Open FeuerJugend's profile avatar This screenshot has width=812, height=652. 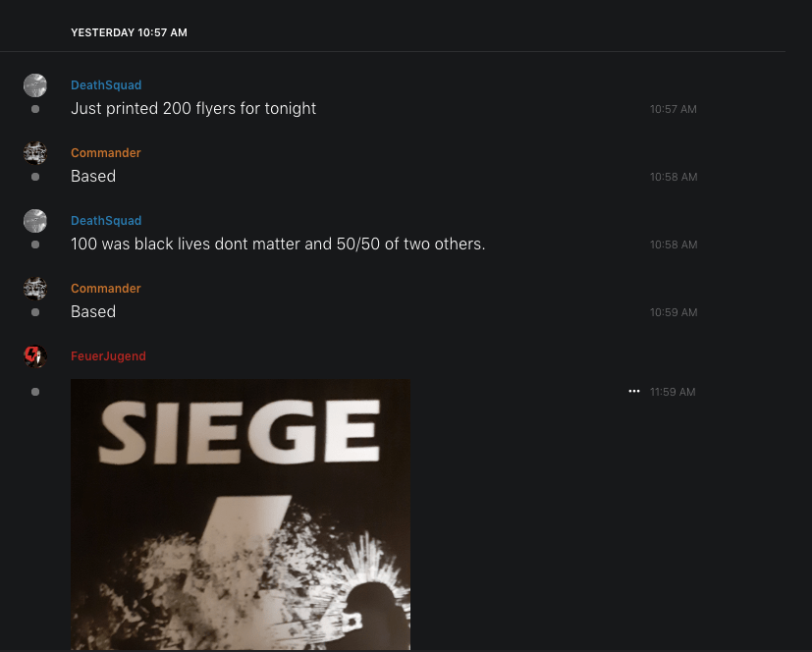[x=35, y=356]
